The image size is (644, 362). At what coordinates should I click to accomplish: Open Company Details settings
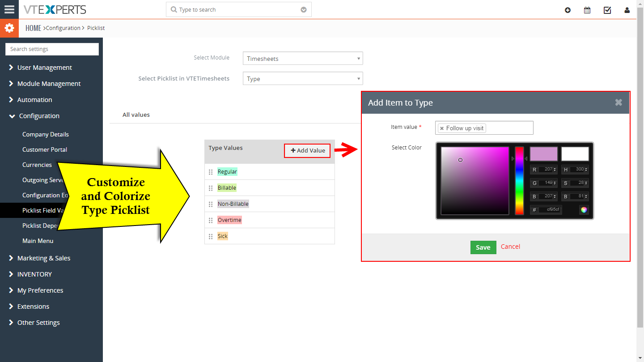[46, 134]
